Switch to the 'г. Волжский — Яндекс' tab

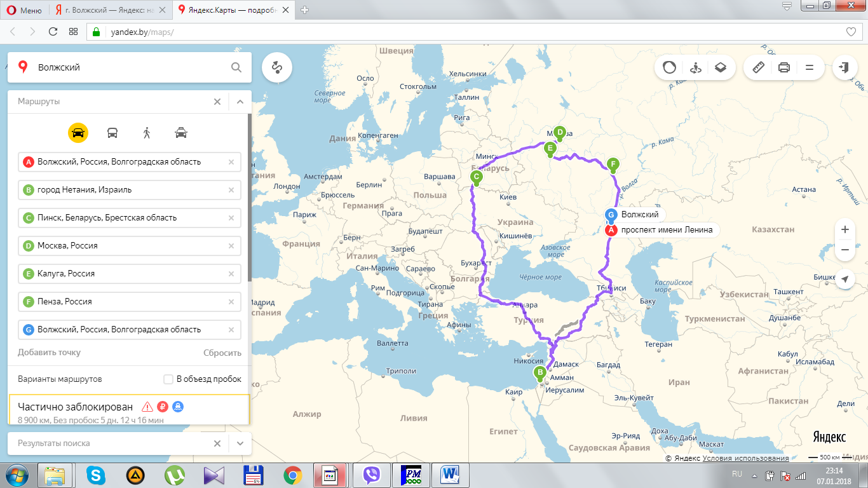[x=108, y=10]
